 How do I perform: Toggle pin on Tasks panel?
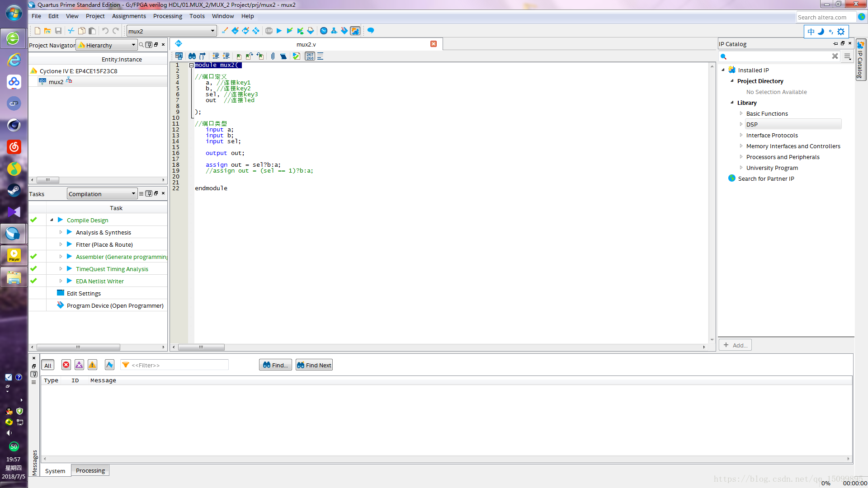coord(149,193)
